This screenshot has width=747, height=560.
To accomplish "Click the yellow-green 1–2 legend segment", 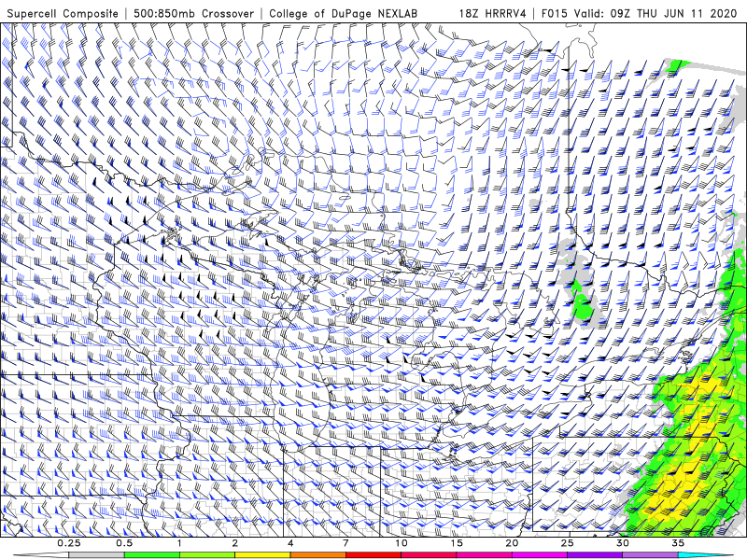I will tap(207, 555).
